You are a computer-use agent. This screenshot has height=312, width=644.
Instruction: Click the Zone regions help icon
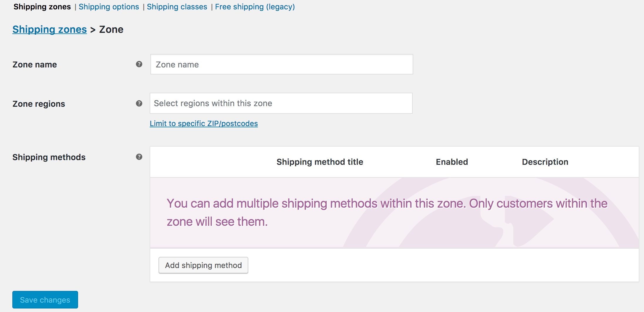(139, 104)
